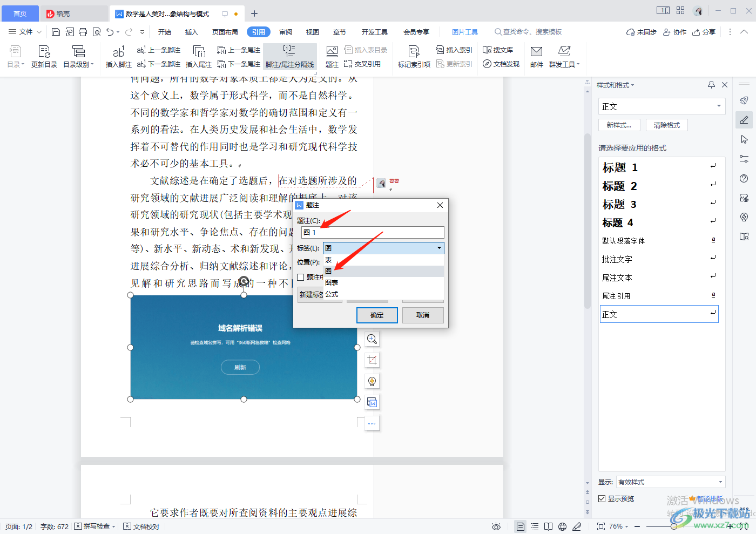The image size is (756, 534).
Task: Collapse the ribbon using the chevron
Action: pyautogui.click(x=744, y=32)
